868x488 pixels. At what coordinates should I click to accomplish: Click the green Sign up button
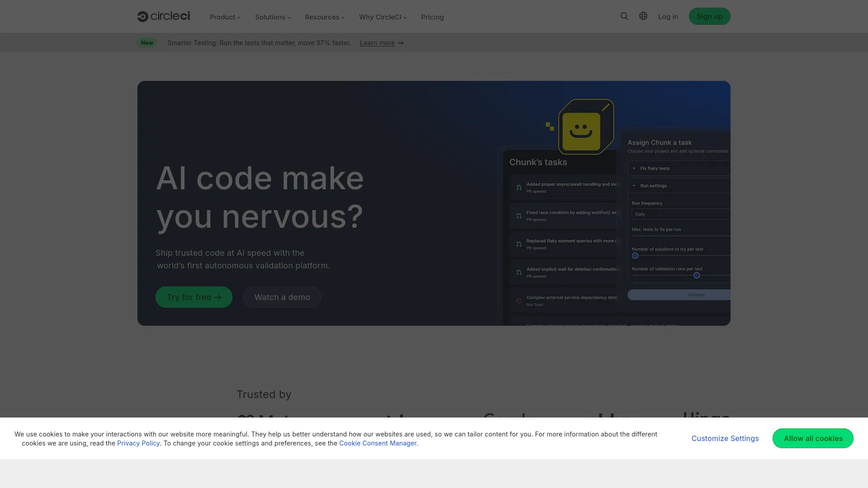pos(709,16)
